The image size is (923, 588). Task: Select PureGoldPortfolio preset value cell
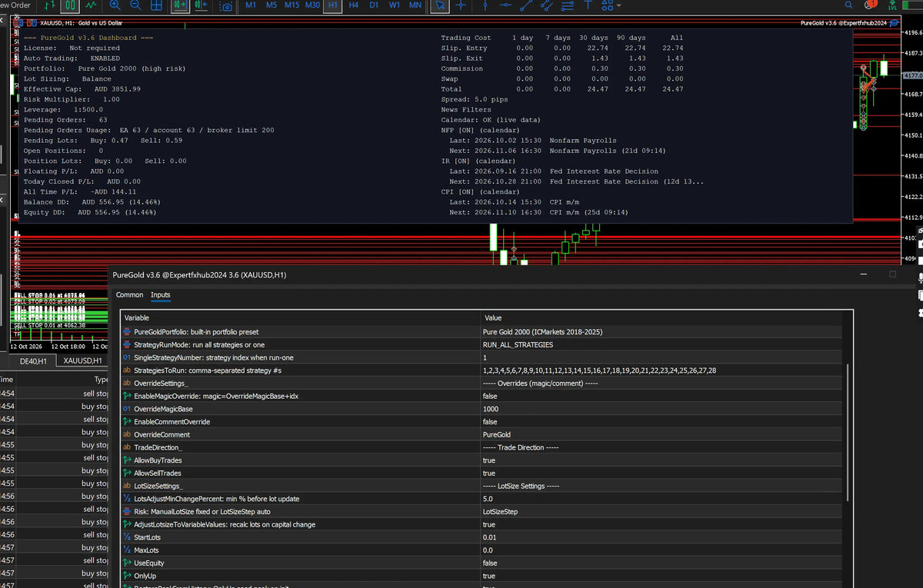point(661,332)
